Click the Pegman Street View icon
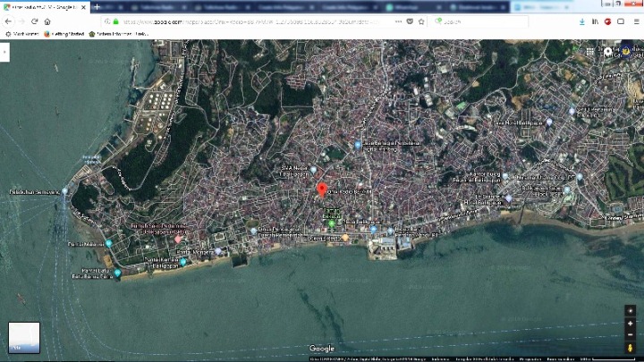Viewport: 644px width, 362px height. tap(630, 348)
